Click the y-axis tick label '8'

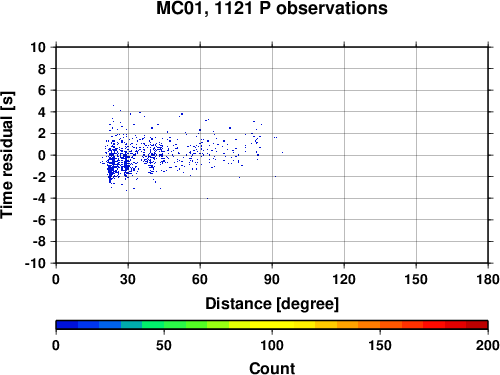(x=41, y=69)
